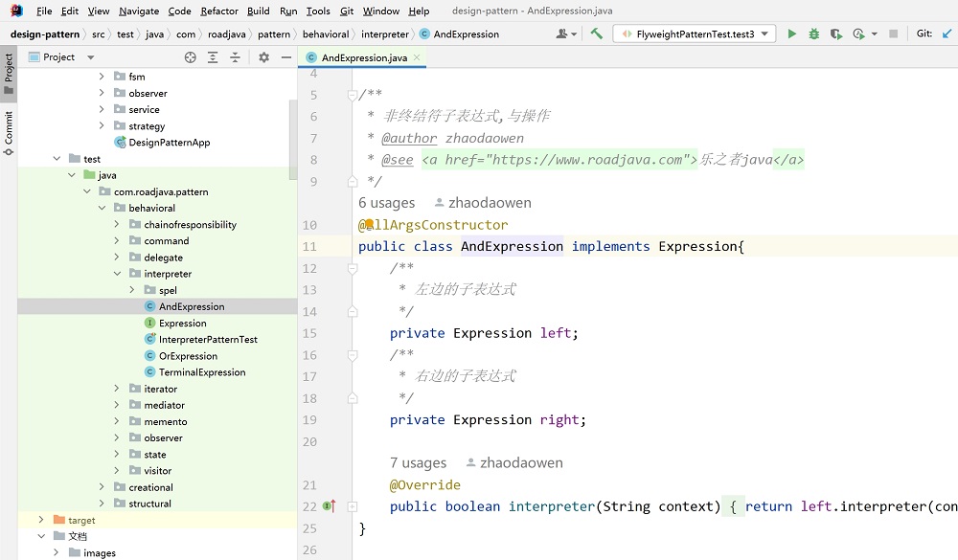This screenshot has width=958, height=560.
Task: Click the Project panel vertical scrollbar
Action: click(293, 140)
